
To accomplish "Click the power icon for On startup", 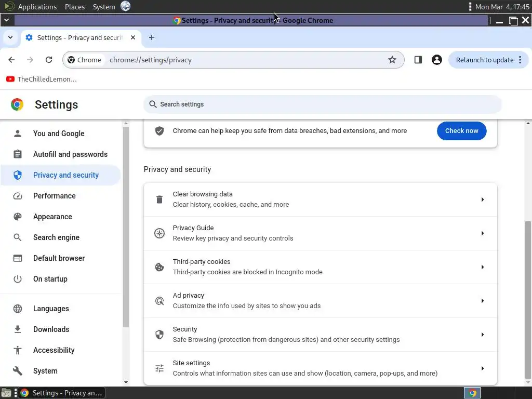I will tap(17, 279).
